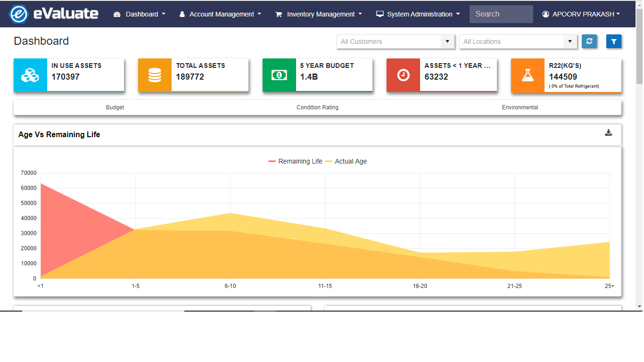Viewport: 644px width, 362px height.
Task: Open the Dashboard menu
Action: [140, 14]
